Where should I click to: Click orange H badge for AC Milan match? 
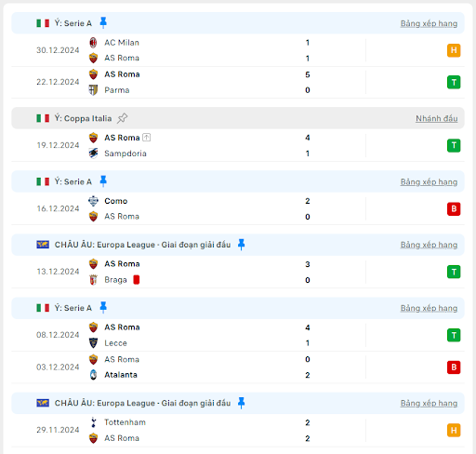[x=454, y=50]
